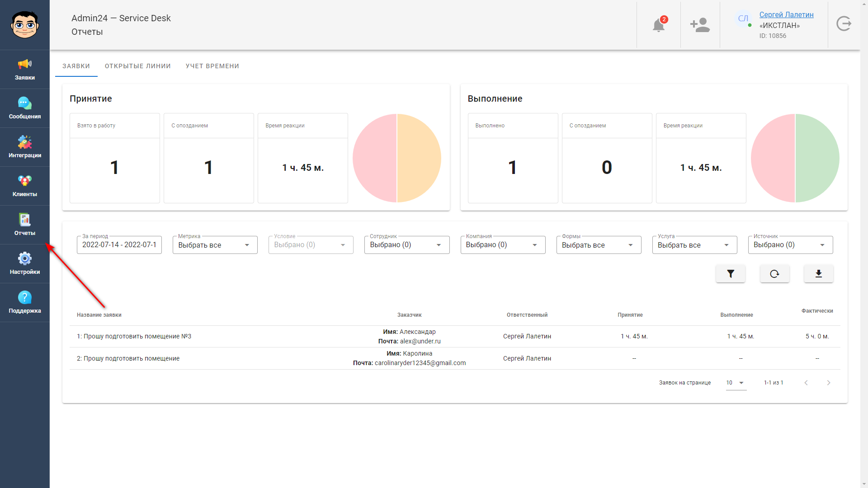Click '5 ч. 0 м.' Фактически value

pyautogui.click(x=817, y=336)
